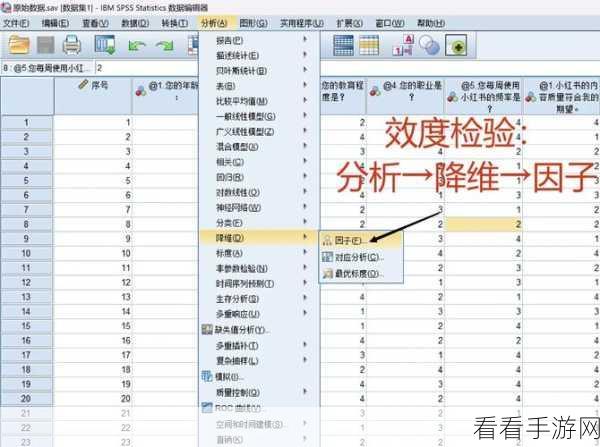Toggle the value labels icon
Image resolution: width=600 pixels, height=447 pixels.
pyautogui.click(x=403, y=45)
